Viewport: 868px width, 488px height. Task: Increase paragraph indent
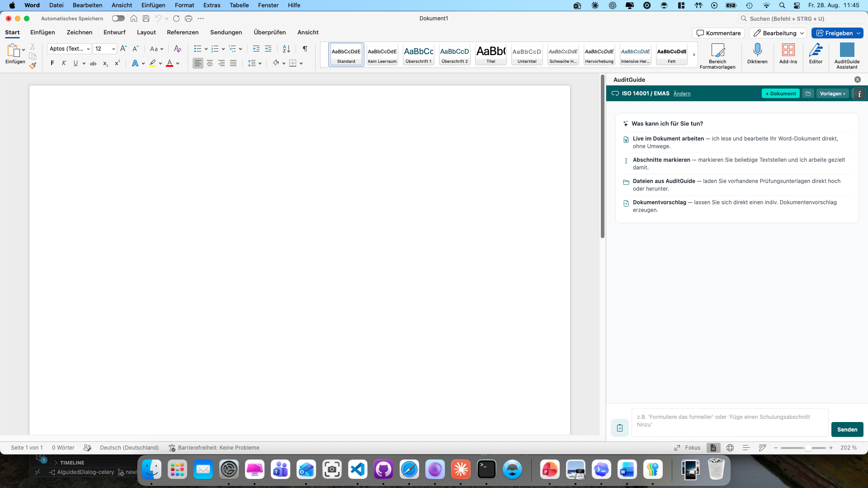coord(268,49)
